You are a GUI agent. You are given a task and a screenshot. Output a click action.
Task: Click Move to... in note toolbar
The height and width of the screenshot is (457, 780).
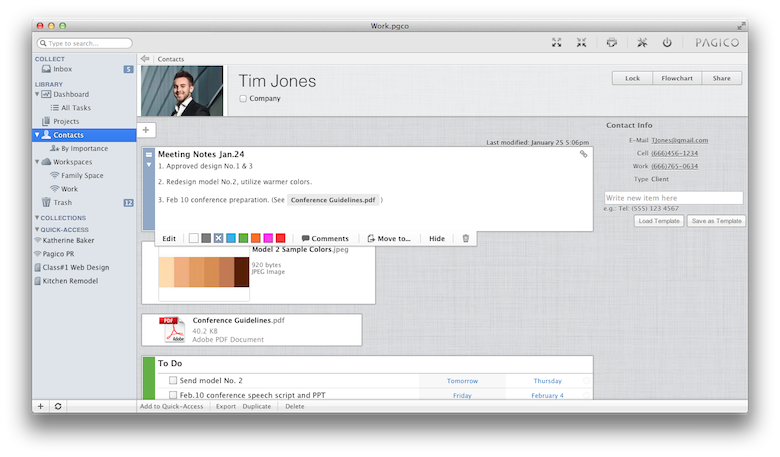(x=389, y=238)
